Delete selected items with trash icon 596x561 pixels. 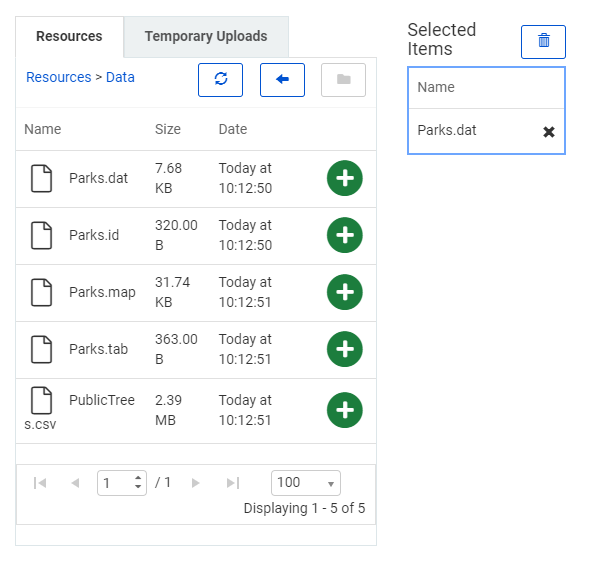544,42
